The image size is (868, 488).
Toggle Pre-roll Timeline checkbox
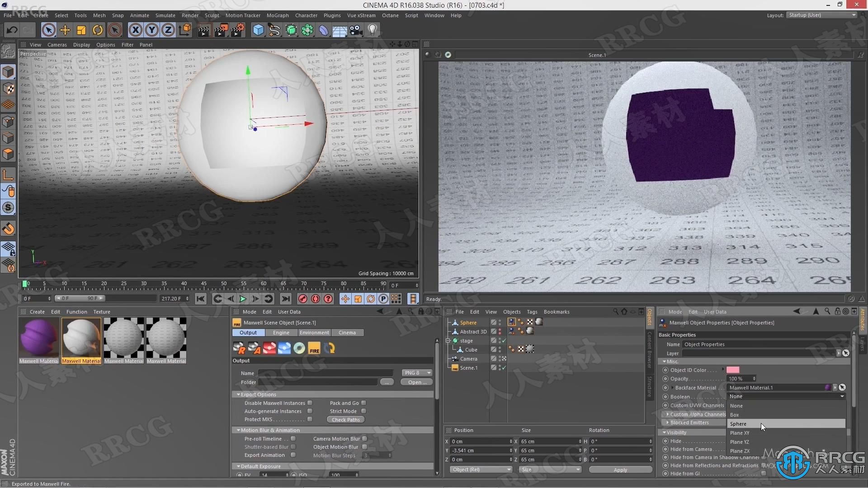(x=293, y=439)
